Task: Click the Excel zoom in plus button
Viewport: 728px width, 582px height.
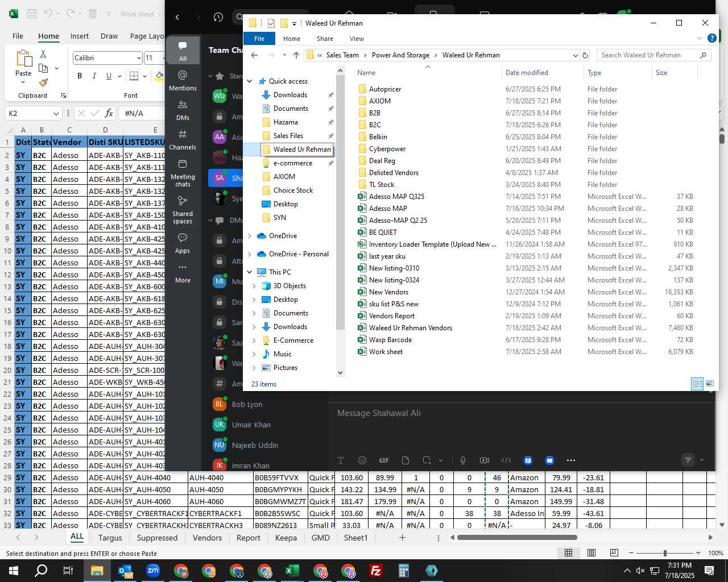Action: [x=698, y=553]
